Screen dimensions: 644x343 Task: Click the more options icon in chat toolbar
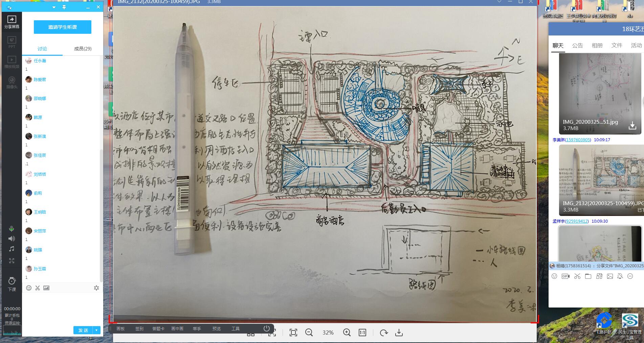coord(630,276)
